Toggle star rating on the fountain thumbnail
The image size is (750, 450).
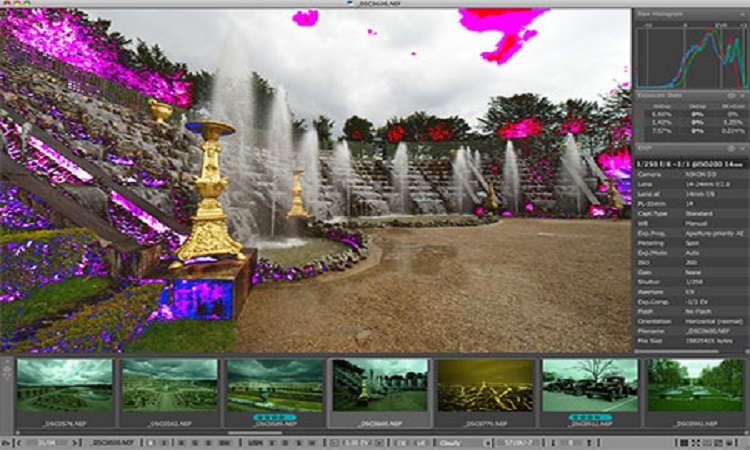pos(273,418)
